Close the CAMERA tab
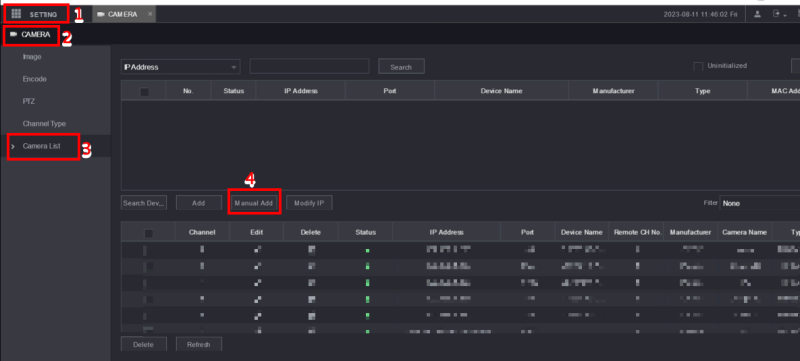 tap(150, 14)
